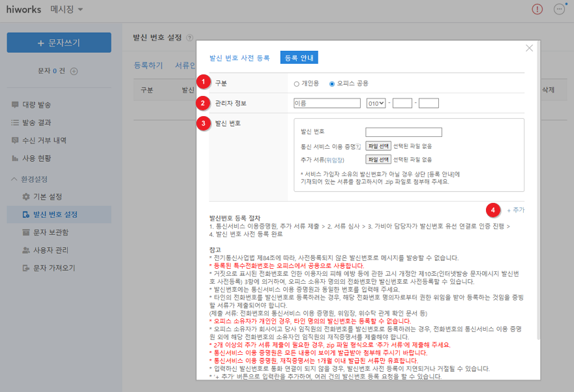Switch to 발신 번호 사전 등록 tab
This screenshot has height=392, width=574.
tap(239, 58)
